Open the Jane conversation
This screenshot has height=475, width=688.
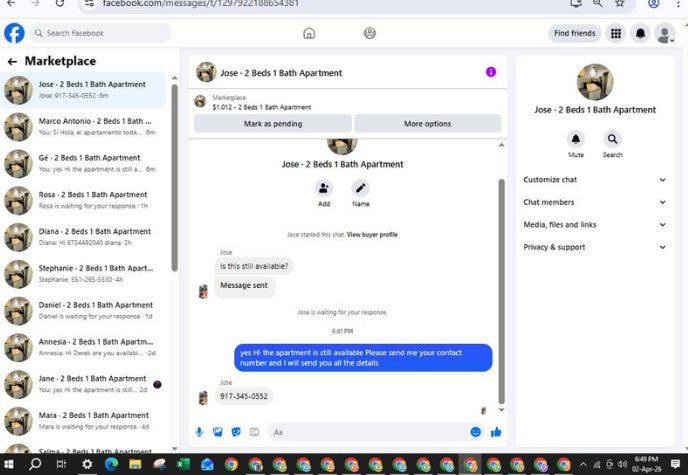pos(83,385)
